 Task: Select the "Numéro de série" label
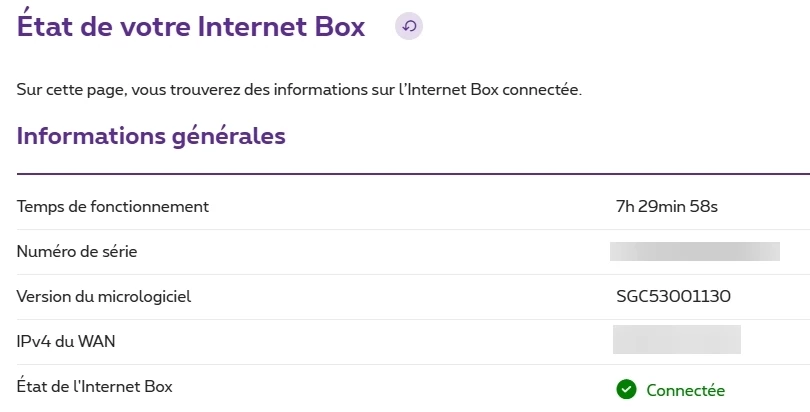point(77,251)
